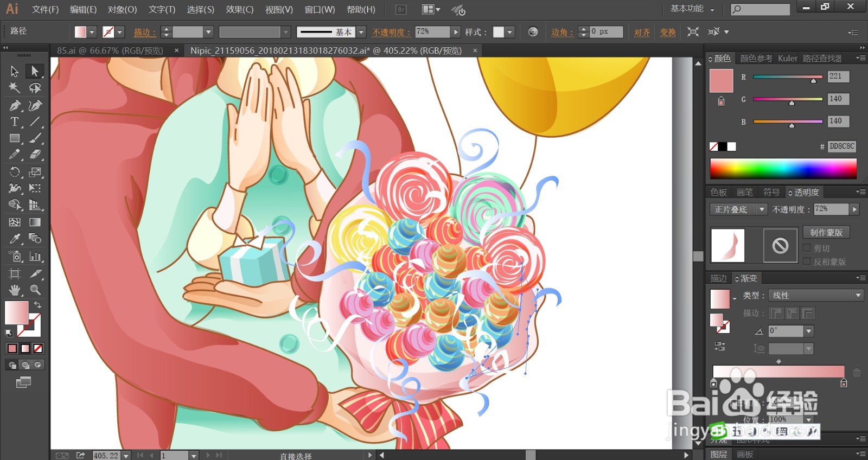
Task: Select the Pencil tool
Action: click(15, 155)
